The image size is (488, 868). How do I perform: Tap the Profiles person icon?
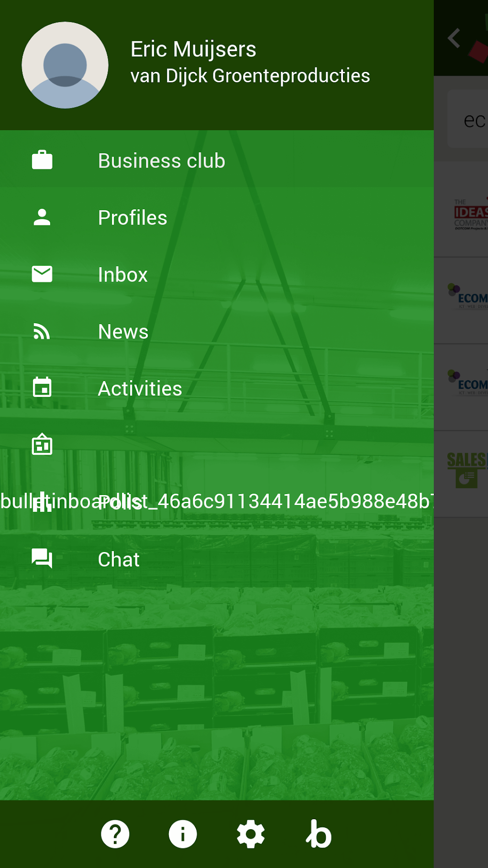coord(42,217)
